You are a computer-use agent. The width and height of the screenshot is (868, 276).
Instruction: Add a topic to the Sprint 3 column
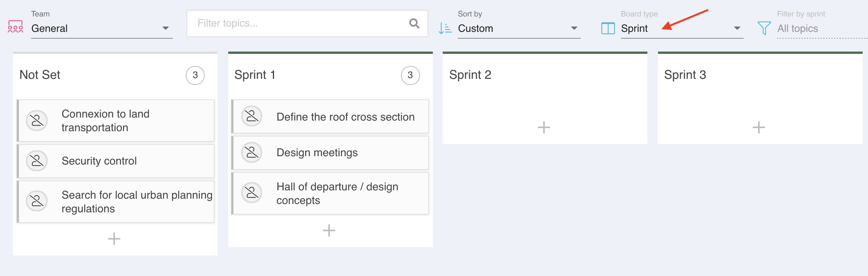pos(759,127)
